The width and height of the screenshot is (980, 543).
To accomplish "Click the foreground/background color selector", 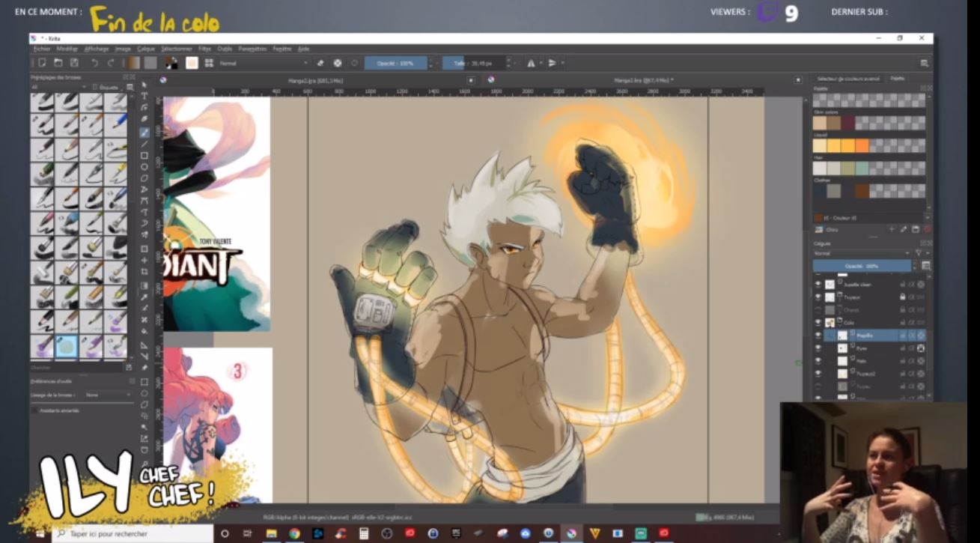I will pos(171,63).
